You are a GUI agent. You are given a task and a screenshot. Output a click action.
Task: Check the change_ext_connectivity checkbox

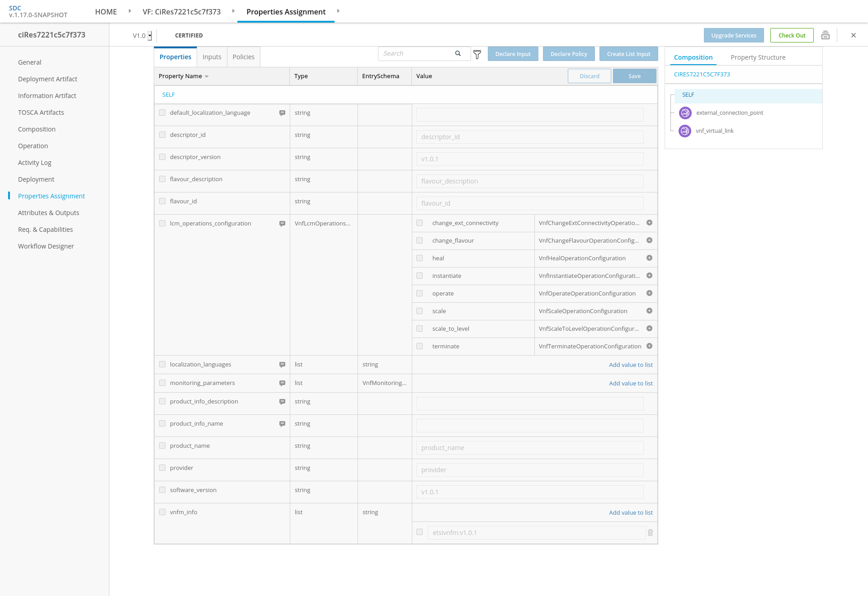pos(420,223)
